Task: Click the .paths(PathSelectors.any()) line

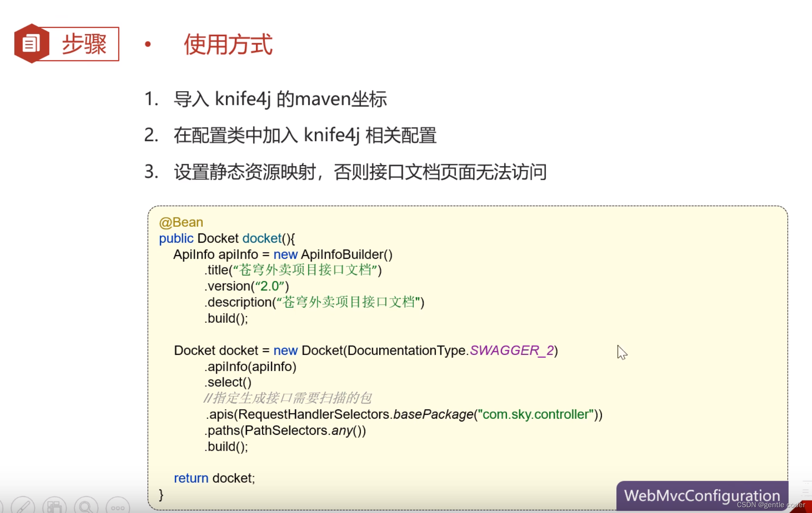Action: pos(285,430)
